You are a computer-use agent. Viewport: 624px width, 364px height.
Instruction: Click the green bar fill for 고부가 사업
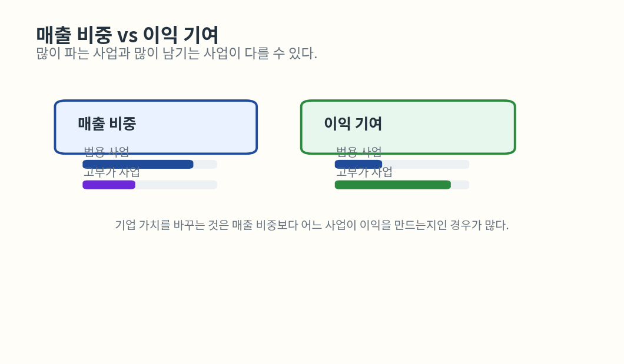pyautogui.click(x=393, y=185)
